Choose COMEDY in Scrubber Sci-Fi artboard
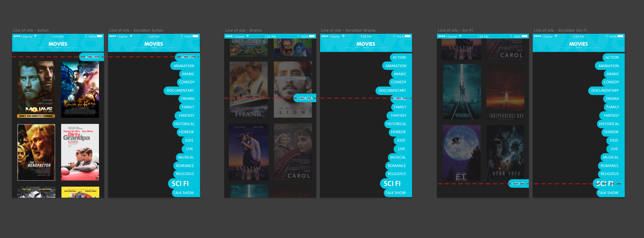Viewport: 644px width, 238px height. [613, 82]
